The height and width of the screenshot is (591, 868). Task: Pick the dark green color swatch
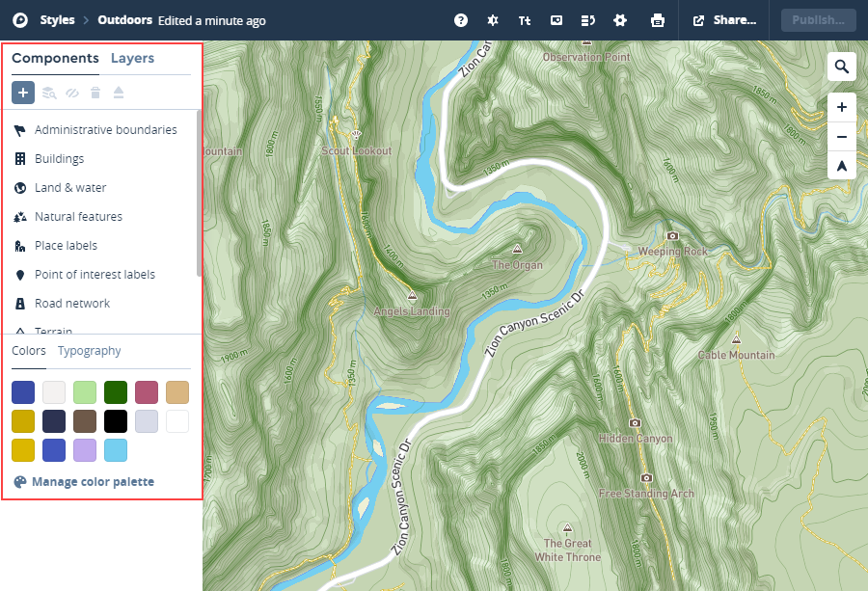click(116, 392)
